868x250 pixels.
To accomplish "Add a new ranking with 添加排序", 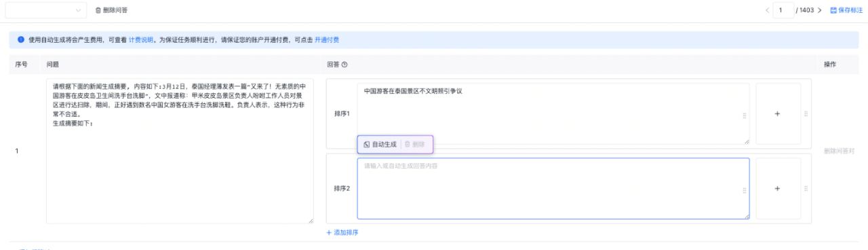I will 342,232.
